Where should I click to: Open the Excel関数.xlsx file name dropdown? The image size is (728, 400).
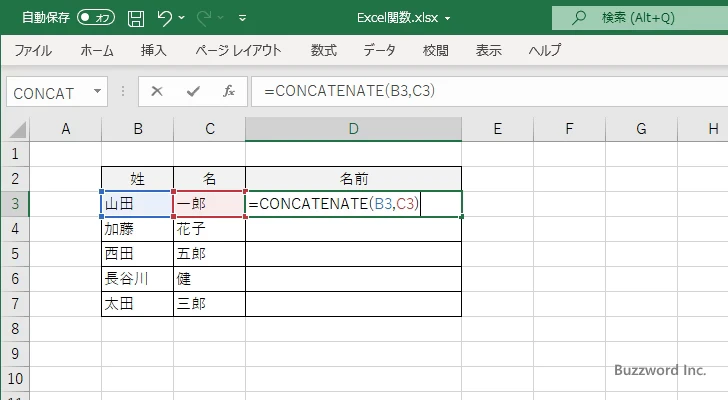[x=448, y=19]
